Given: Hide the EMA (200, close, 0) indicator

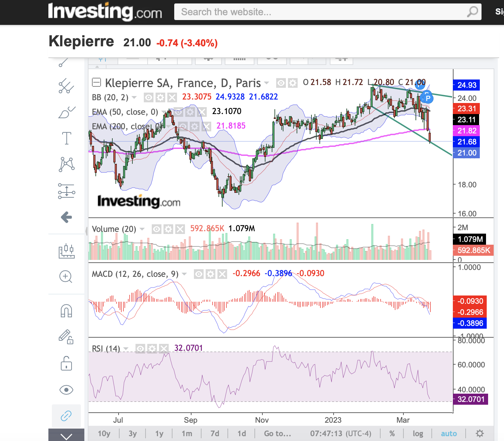Looking at the screenshot, I should pos(183,126).
